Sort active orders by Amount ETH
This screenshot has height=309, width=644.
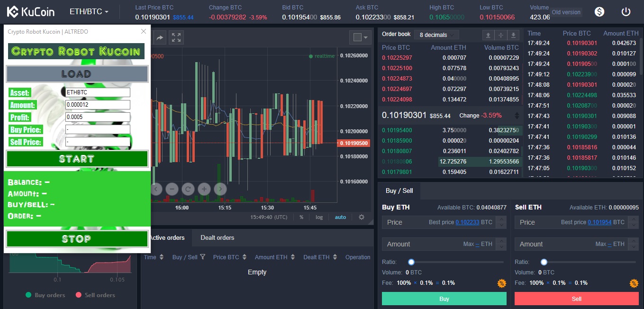(293, 257)
